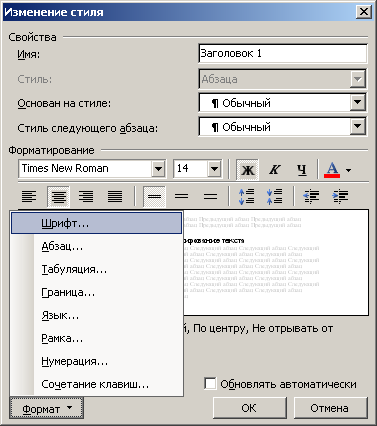Viewport: 377px width, 426px height.
Task: Click style description 'По центру' text
Action: [x=220, y=329]
